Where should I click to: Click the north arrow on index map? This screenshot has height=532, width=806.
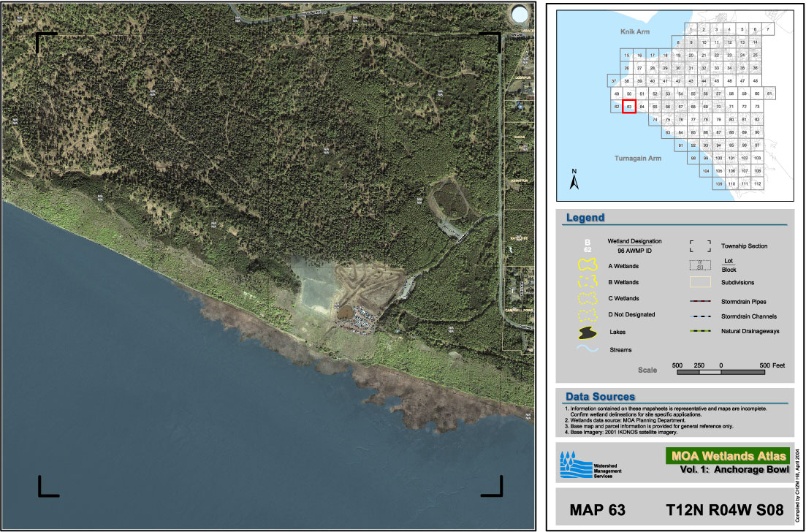tap(574, 180)
